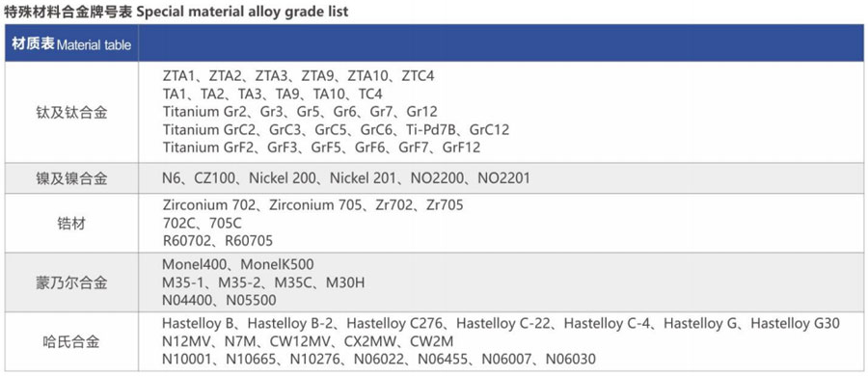Click the Titanium Gr2 line
868x376 pixels.
point(300,112)
